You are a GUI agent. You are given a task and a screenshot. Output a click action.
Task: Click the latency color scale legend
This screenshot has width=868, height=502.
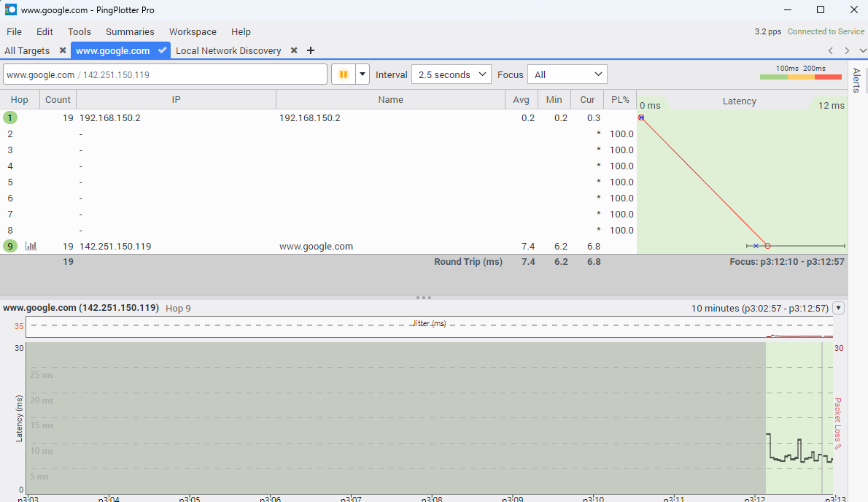click(x=800, y=72)
